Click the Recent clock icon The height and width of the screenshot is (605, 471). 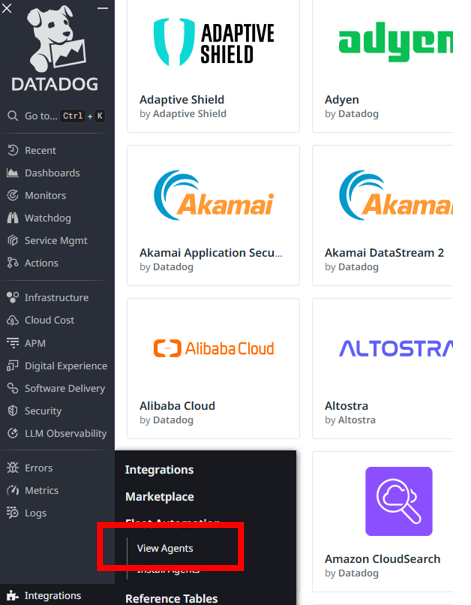click(x=13, y=150)
